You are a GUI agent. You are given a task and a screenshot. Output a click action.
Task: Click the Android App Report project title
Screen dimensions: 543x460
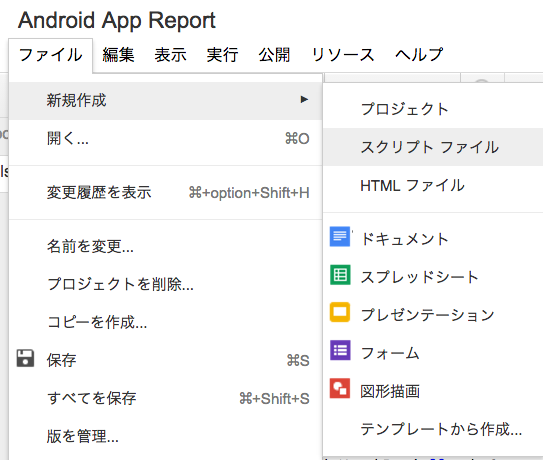117,21
